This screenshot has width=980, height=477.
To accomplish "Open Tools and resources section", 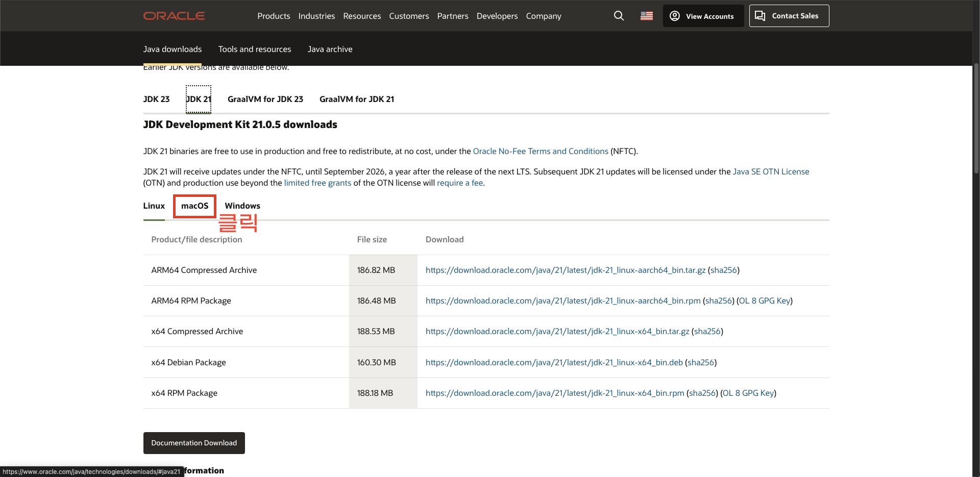I will (255, 49).
